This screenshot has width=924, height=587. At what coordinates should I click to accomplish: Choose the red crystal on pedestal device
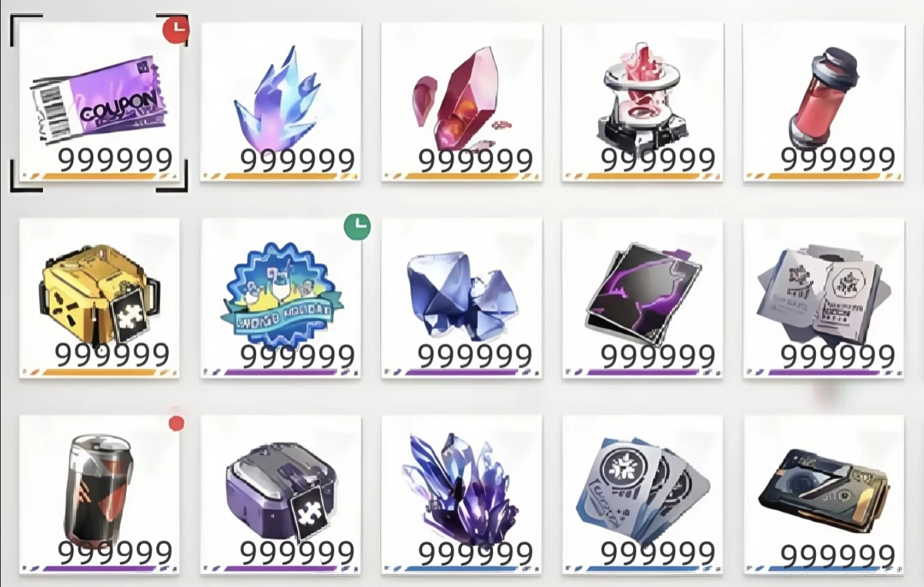pyautogui.click(x=642, y=101)
